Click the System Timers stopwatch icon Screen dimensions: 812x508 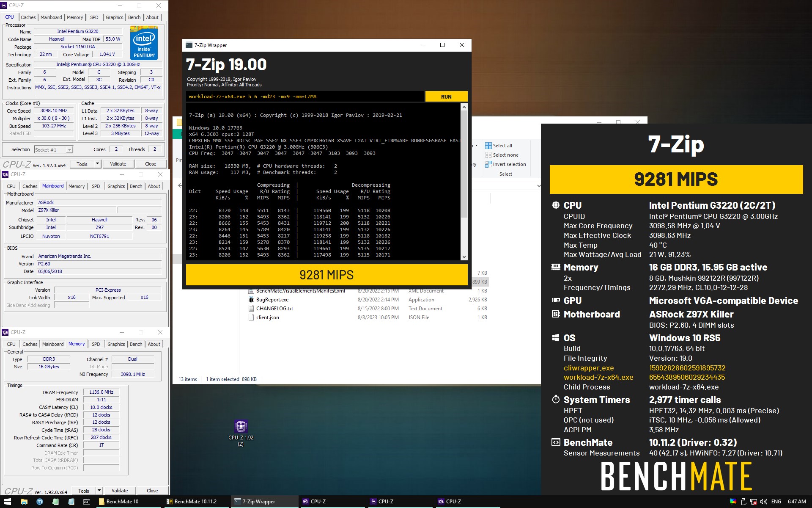tap(556, 399)
